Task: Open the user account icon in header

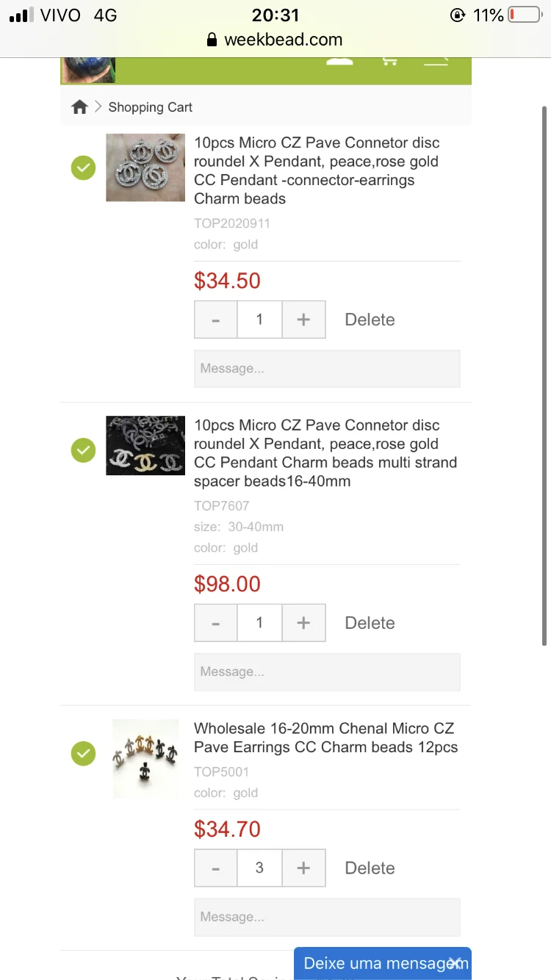Action: tap(339, 61)
